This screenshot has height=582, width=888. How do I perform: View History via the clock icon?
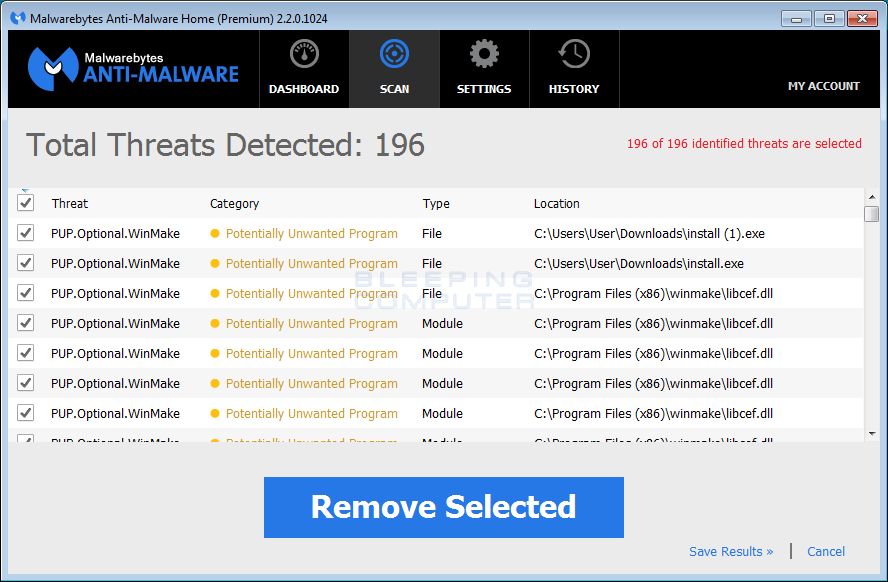pyautogui.click(x=573, y=53)
